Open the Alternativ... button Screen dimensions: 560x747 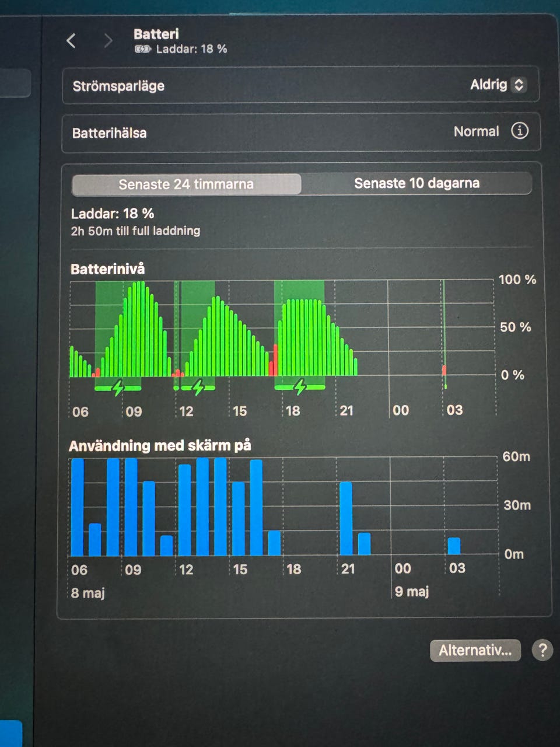point(475,650)
